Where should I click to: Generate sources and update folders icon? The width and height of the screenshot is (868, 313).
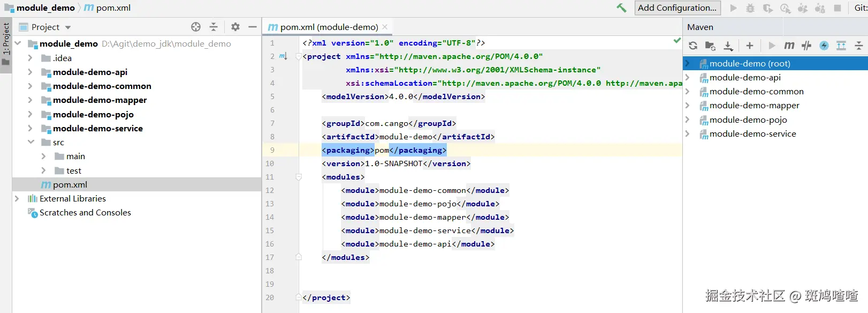710,46
